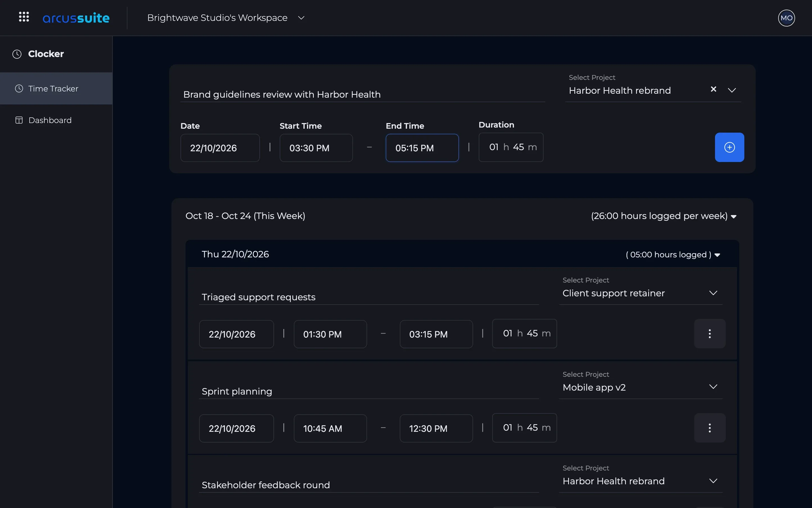This screenshot has width=812, height=508.
Task: Expand Brightwave Studio's Workspace switcher
Action: pyautogui.click(x=301, y=18)
